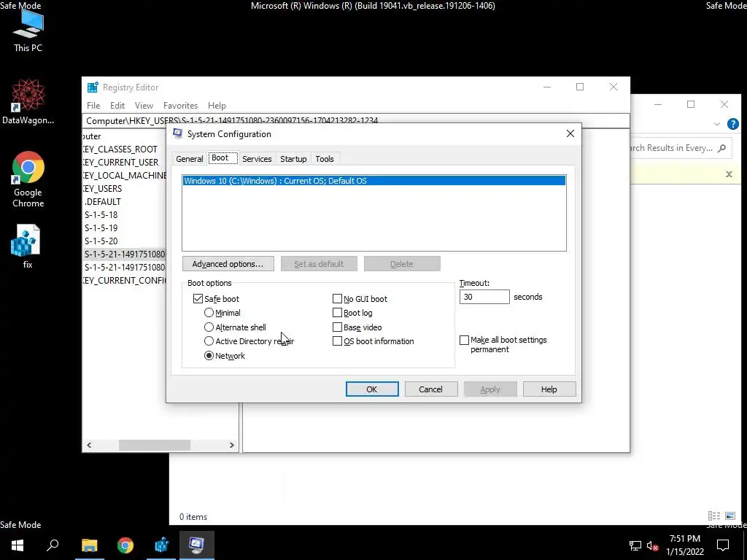This screenshot has width=747, height=560.
Task: Enable the Boot log checkbox
Action: click(337, 313)
